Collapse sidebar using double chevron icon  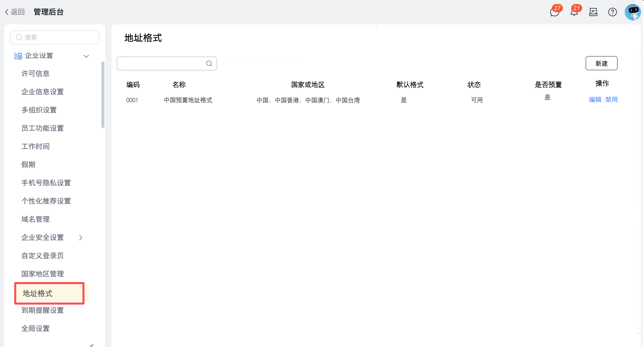[x=92, y=345]
